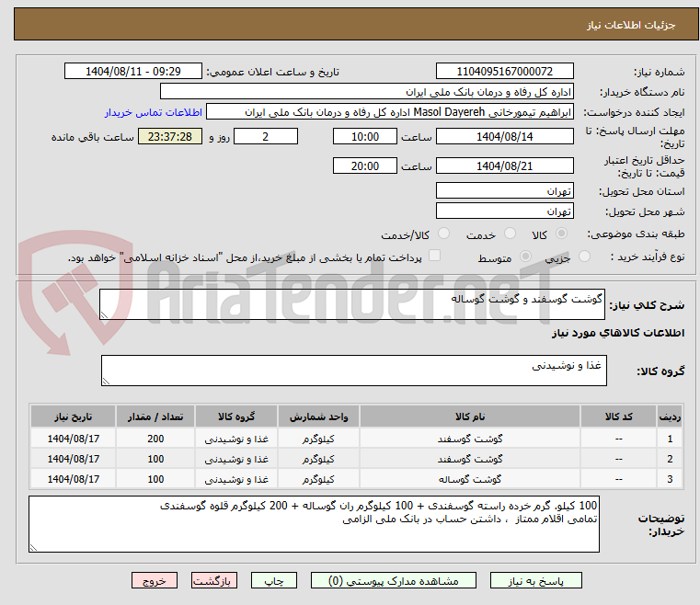The image size is (700, 605).
Task: Click the شهر محل تحویل field
Action: point(504,211)
